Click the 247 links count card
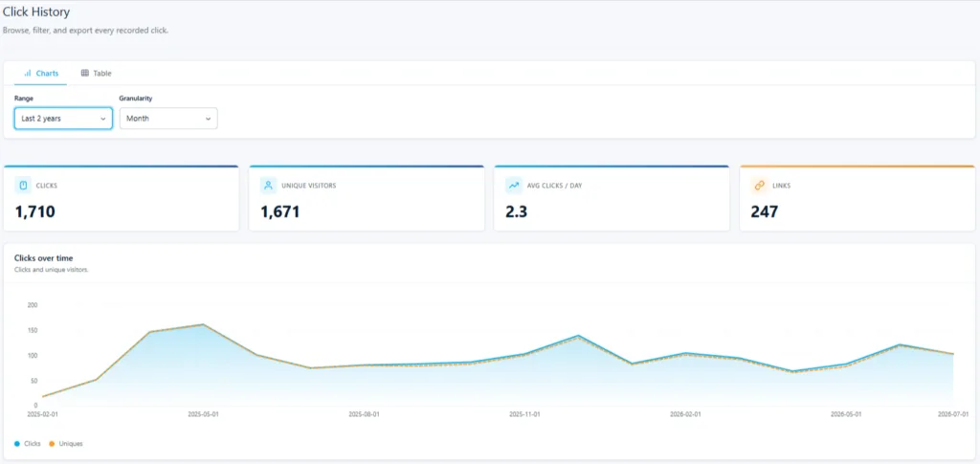Screen dimensions: 980x464 pyautogui.click(x=857, y=198)
